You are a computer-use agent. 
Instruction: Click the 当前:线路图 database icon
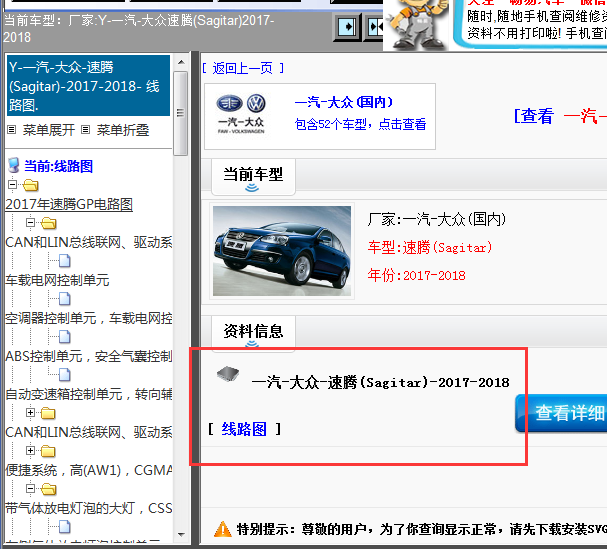coord(13,165)
